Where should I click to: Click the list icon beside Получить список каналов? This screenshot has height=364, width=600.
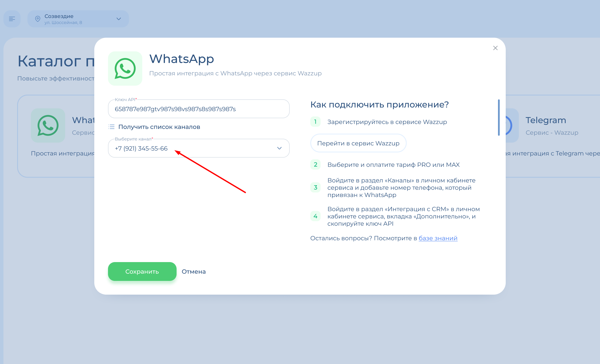[x=111, y=127]
